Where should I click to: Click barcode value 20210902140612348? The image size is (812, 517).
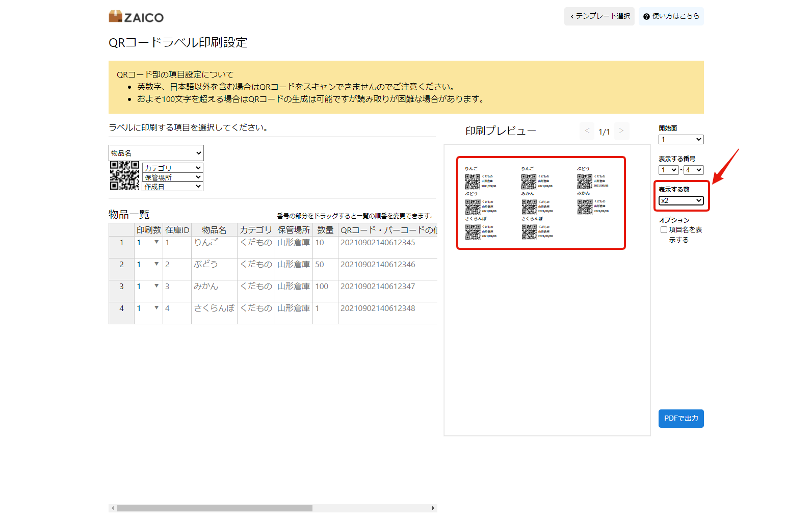tap(378, 308)
